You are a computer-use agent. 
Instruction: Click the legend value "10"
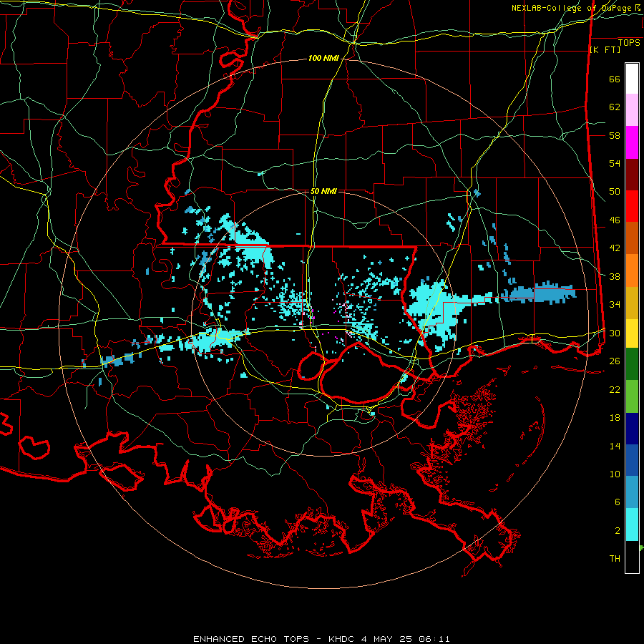pos(615,474)
